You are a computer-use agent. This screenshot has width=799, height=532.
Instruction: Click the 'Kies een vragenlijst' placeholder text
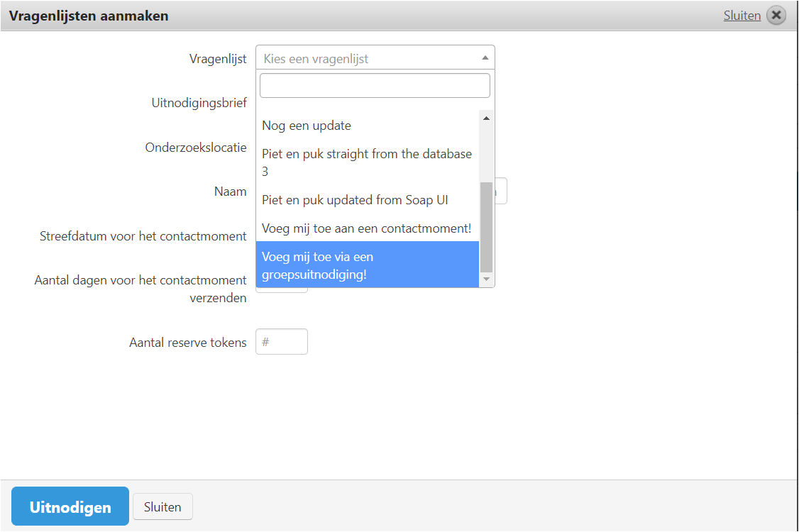[316, 59]
